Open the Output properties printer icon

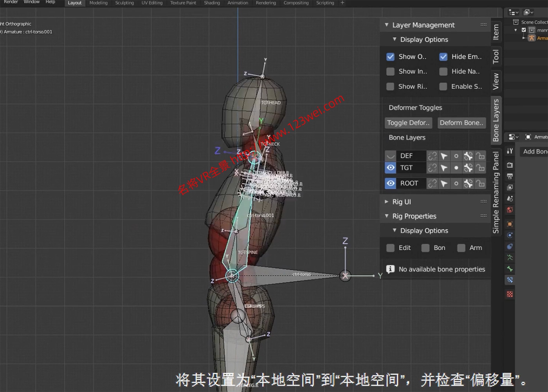[x=509, y=176]
